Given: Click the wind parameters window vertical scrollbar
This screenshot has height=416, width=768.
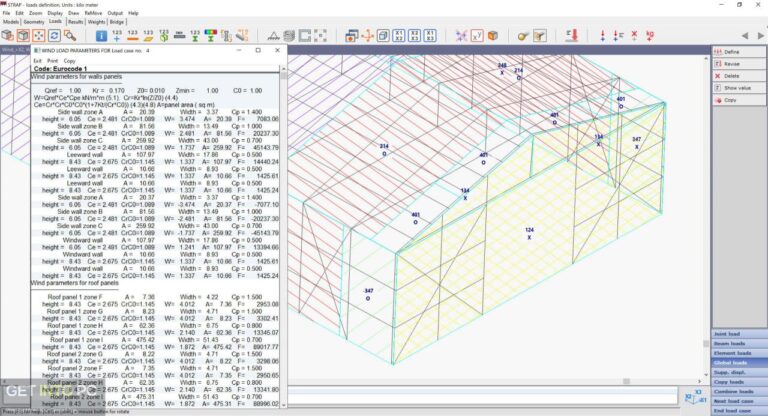Looking at the screenshot, I should click(284, 237).
